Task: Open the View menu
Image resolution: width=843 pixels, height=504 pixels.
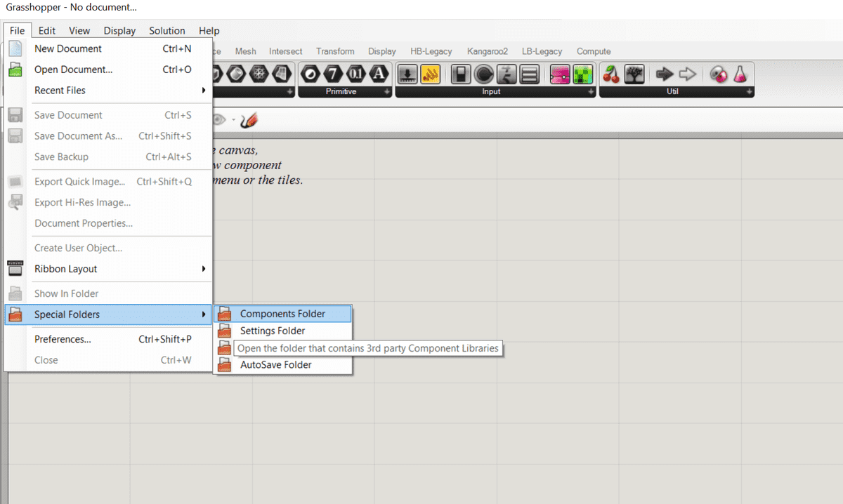Action: coord(79,30)
